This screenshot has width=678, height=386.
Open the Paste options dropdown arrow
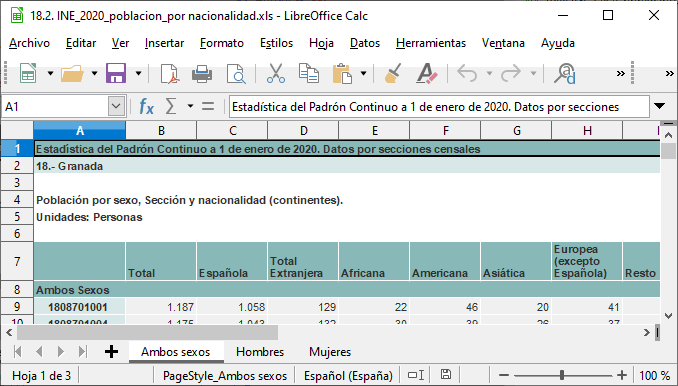pyautogui.click(x=363, y=73)
